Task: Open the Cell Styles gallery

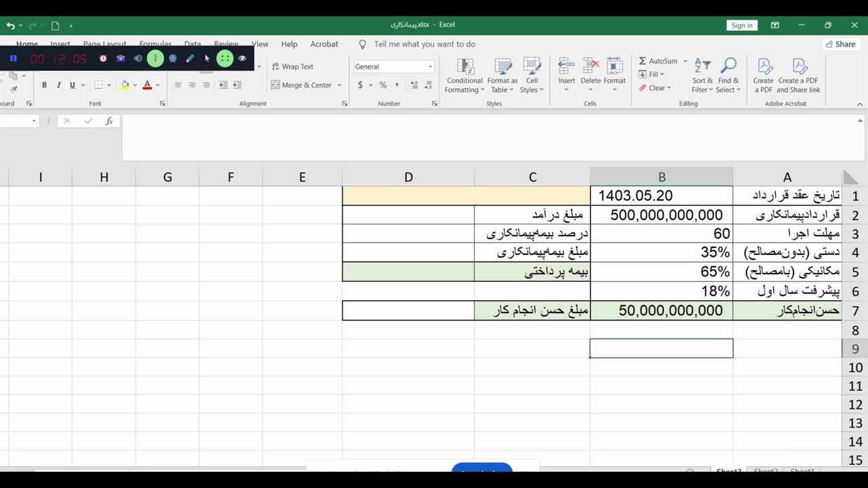Action: pos(532,75)
